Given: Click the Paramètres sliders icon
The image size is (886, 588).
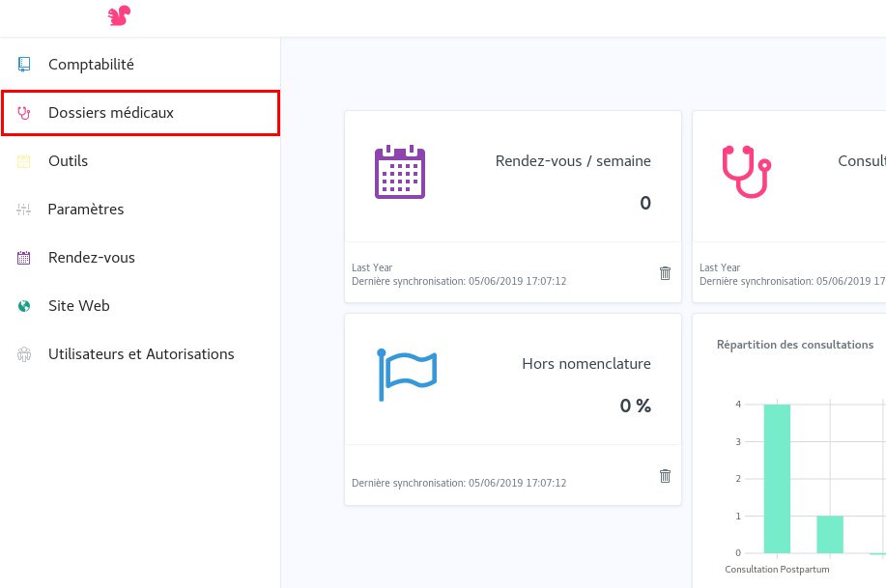Looking at the screenshot, I should tap(24, 210).
